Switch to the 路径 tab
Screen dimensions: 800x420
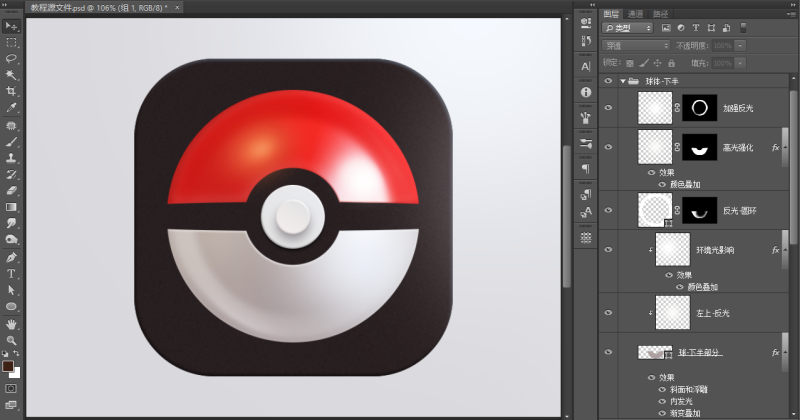(660, 13)
